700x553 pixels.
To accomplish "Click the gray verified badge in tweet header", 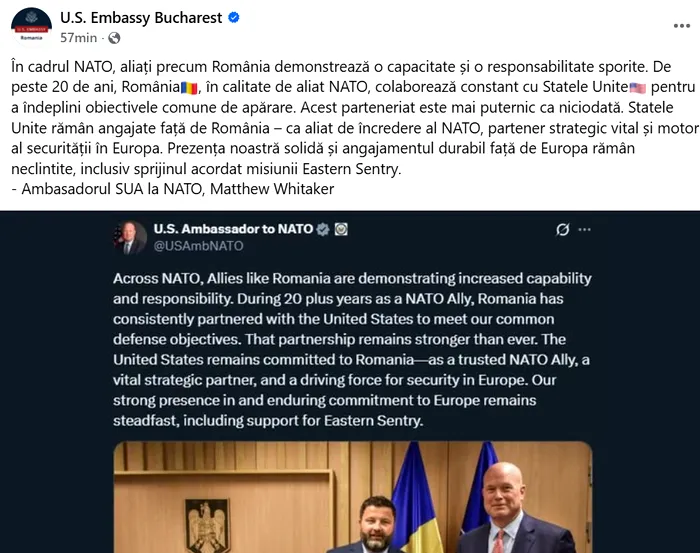I will [323, 229].
